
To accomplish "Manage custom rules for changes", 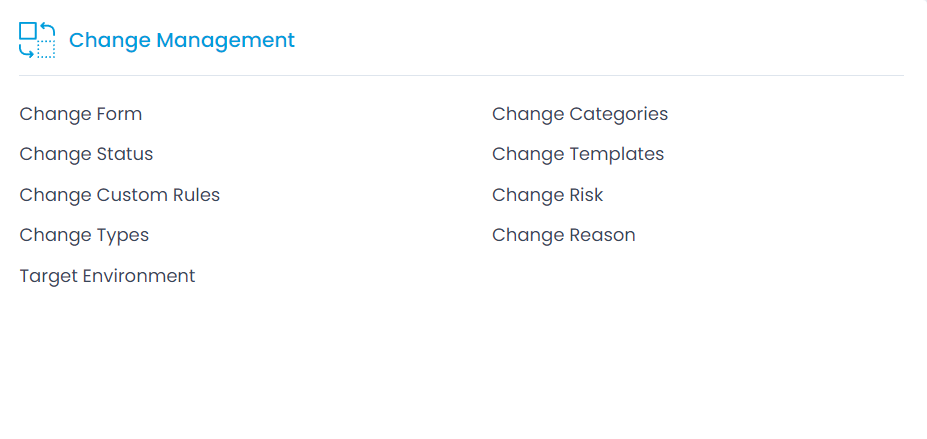I will point(120,195).
